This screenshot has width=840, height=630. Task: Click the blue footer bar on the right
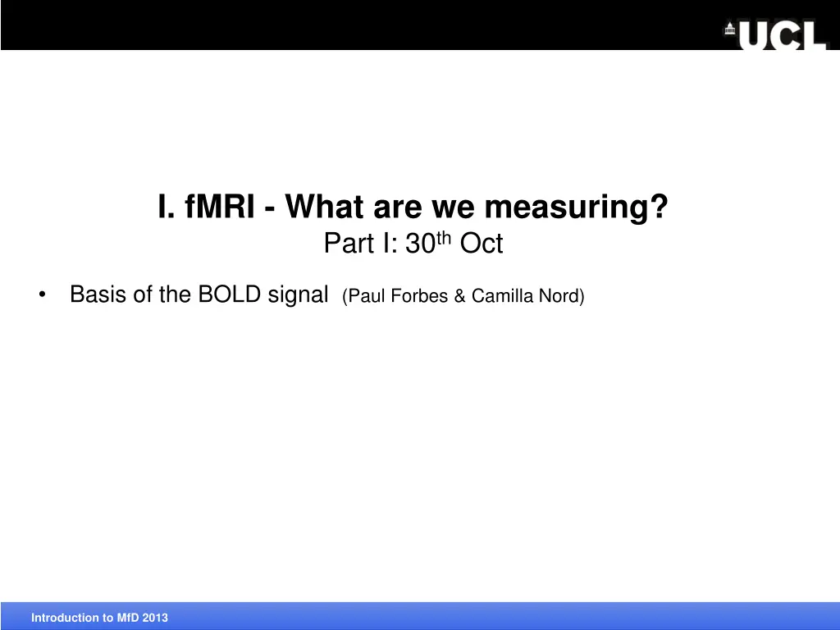pyautogui.click(x=656, y=617)
